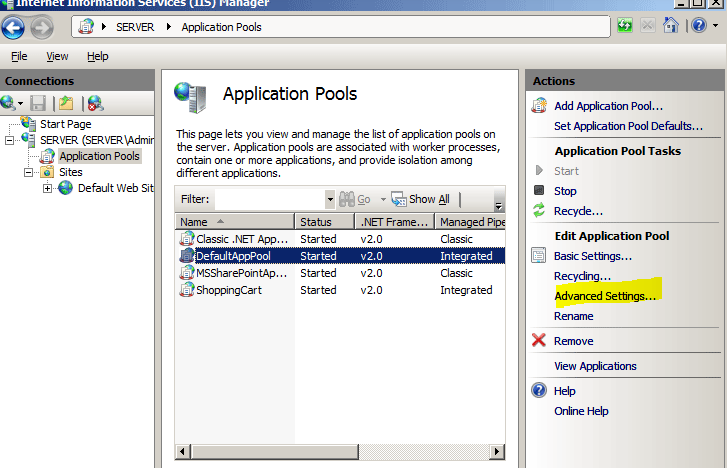Select Sites node in Connections tree
Image resolution: width=727 pixels, height=468 pixels.
click(70, 172)
